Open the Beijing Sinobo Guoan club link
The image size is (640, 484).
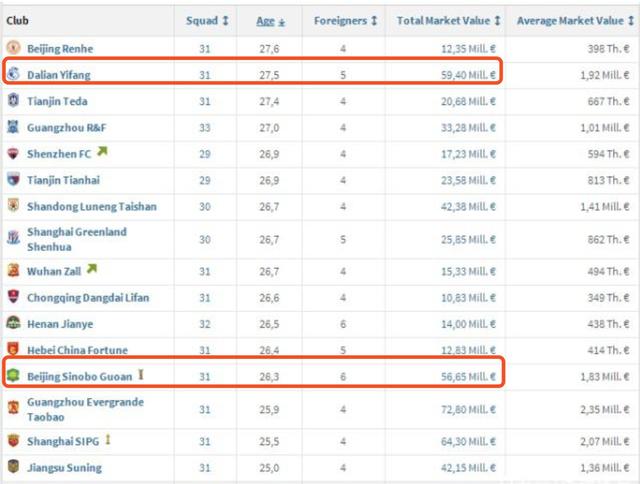coord(80,376)
